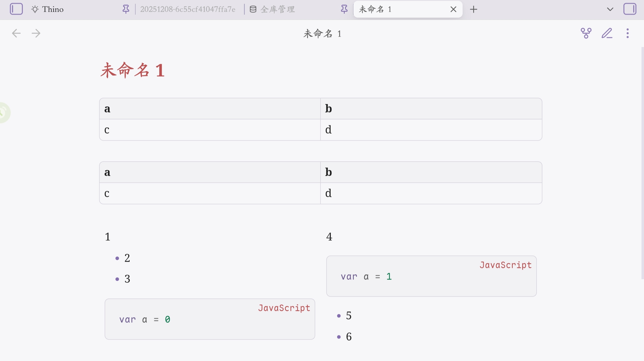Open the 全库管理 tab

277,9
